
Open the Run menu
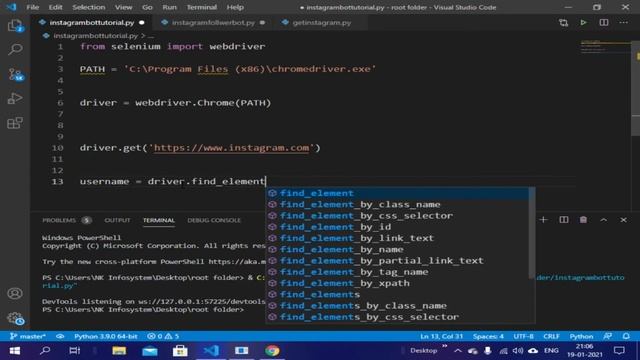click(x=169, y=7)
